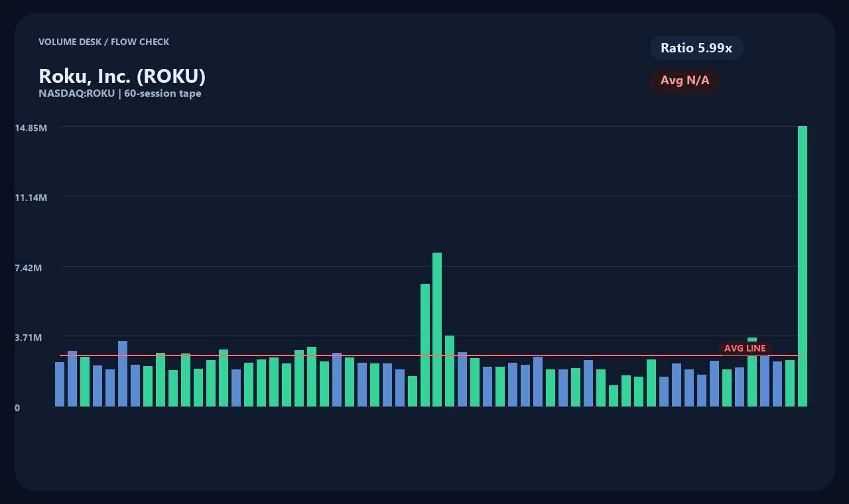Click the second-tallest green bar mid-chart

point(437,330)
